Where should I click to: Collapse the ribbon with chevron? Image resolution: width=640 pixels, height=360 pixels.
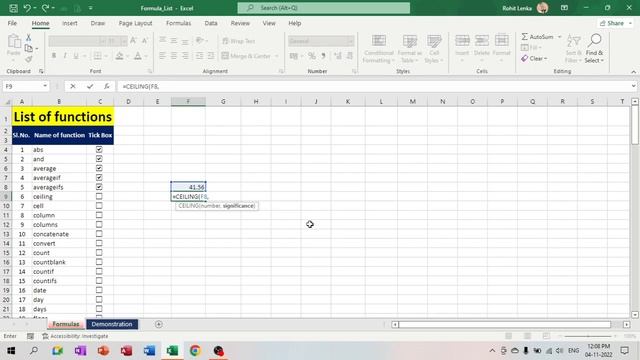(x=633, y=72)
